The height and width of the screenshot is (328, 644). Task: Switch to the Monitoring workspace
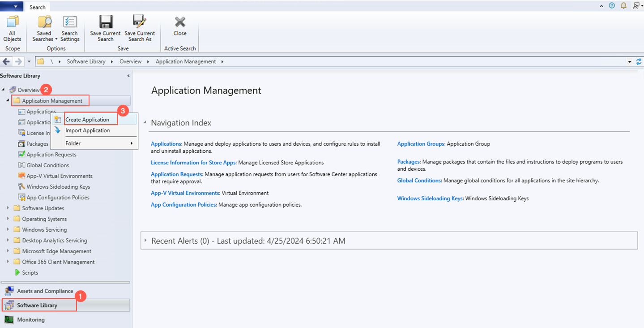pyautogui.click(x=31, y=319)
